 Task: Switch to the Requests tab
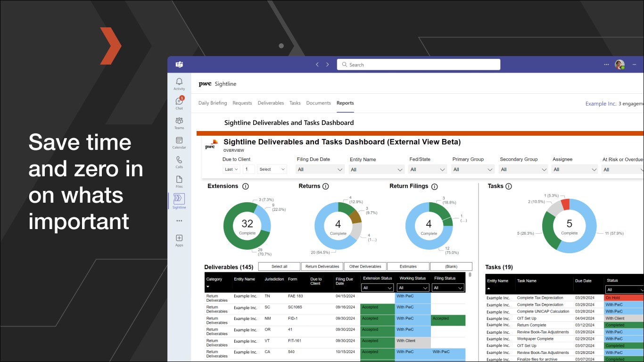[242, 103]
